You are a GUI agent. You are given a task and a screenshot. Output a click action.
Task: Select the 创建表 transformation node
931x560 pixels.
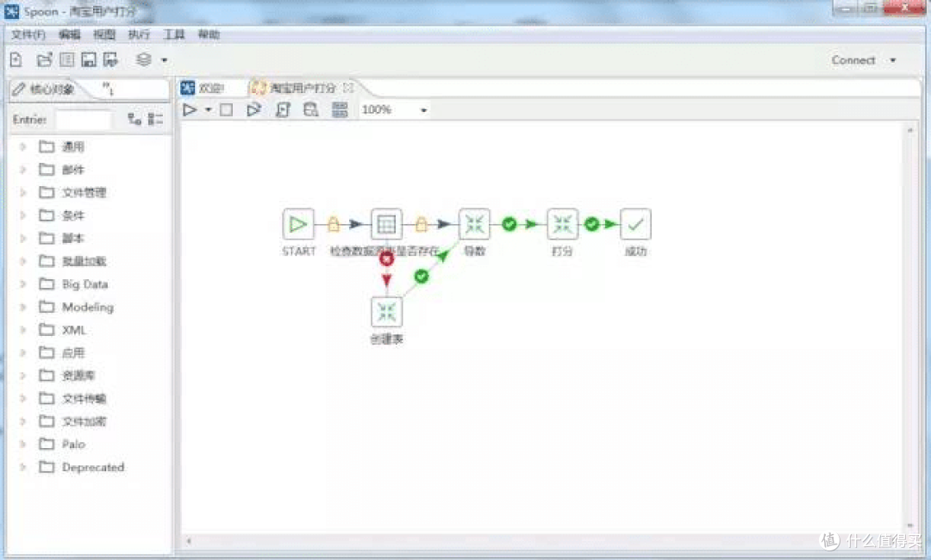tap(386, 312)
